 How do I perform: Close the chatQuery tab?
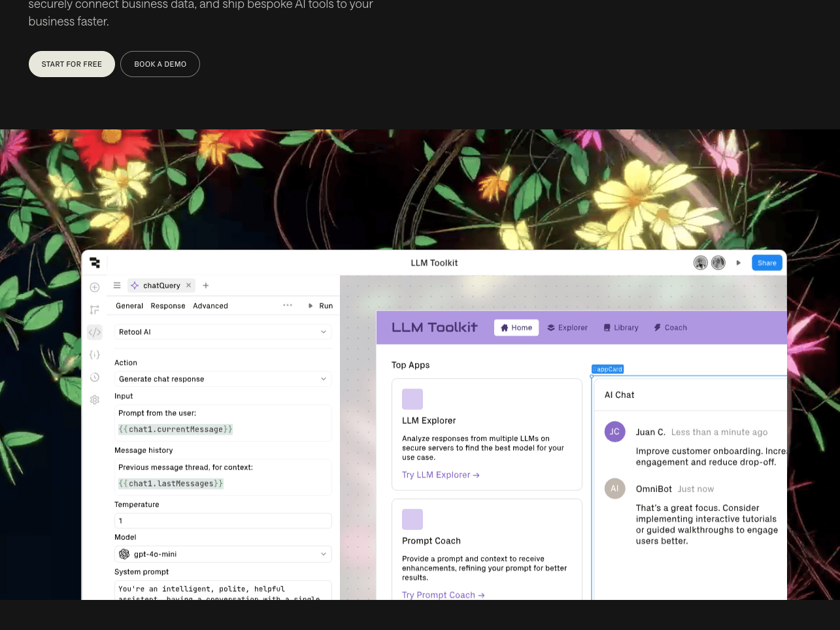click(x=189, y=286)
